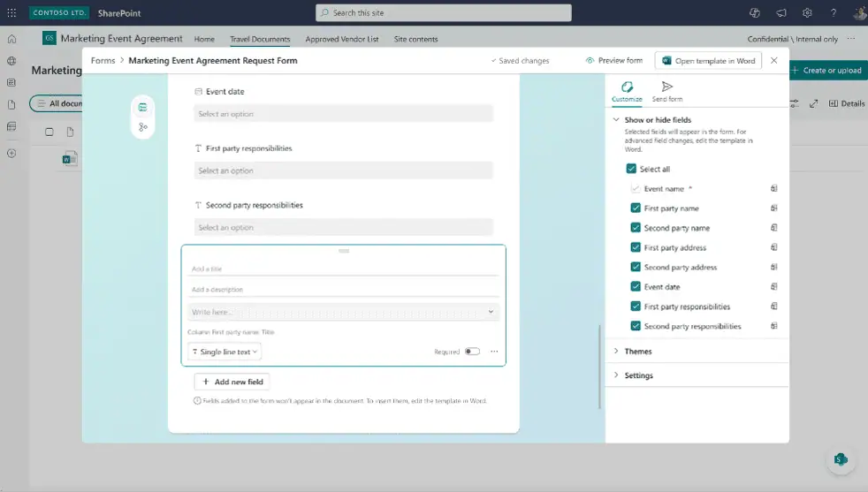The width and height of the screenshot is (868, 492).
Task: Switch to the Send form tab
Action: click(667, 92)
